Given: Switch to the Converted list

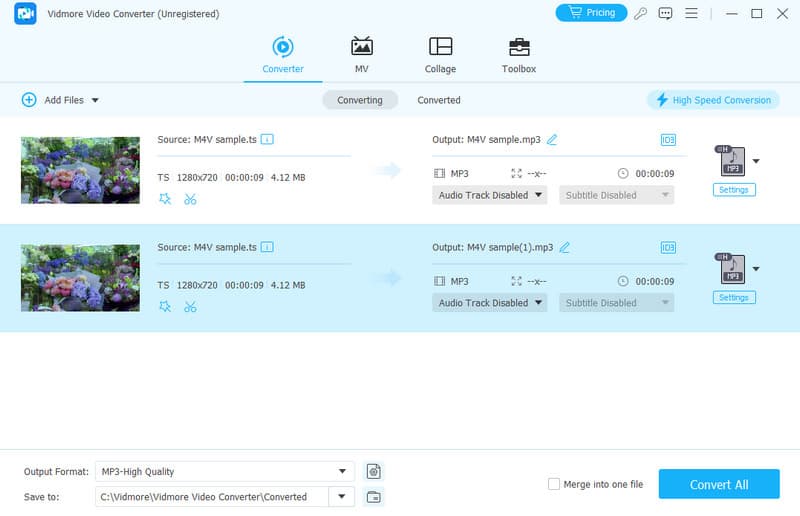Looking at the screenshot, I should (x=439, y=100).
